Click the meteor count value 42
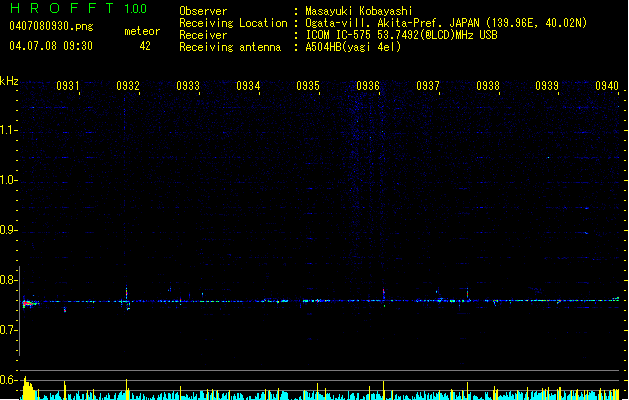Viewport: 629px width, 400px height. coord(145,46)
